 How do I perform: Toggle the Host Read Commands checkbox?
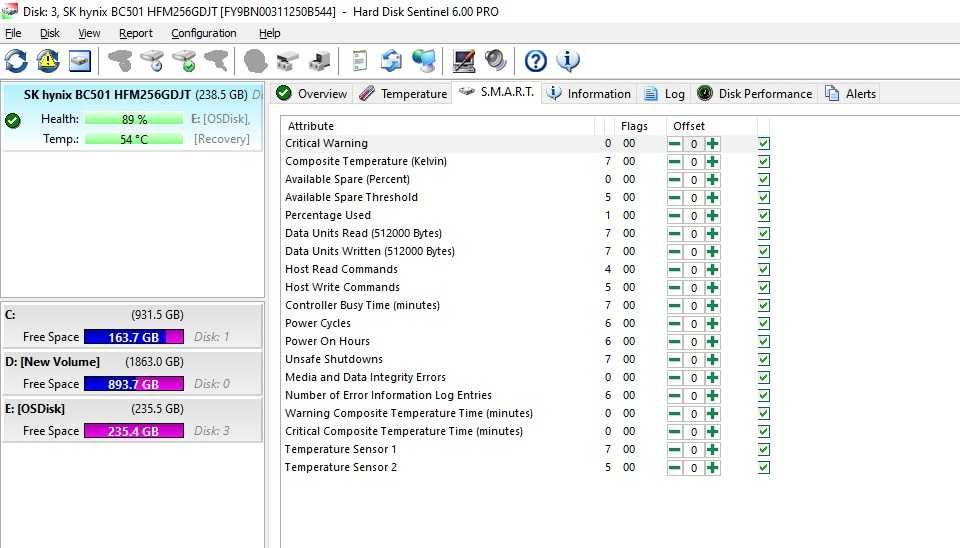click(x=763, y=269)
